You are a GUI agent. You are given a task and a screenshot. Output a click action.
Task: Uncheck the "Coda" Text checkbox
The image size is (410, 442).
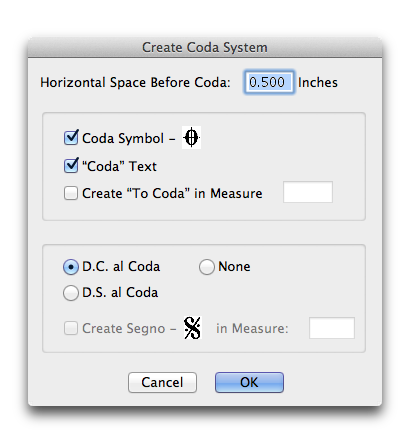(71, 166)
